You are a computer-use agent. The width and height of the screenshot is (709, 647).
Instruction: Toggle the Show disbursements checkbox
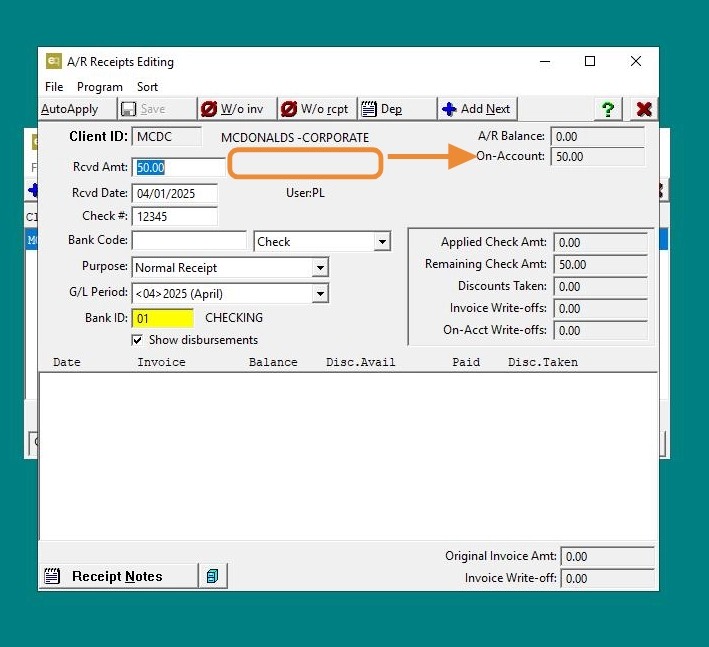click(x=137, y=340)
